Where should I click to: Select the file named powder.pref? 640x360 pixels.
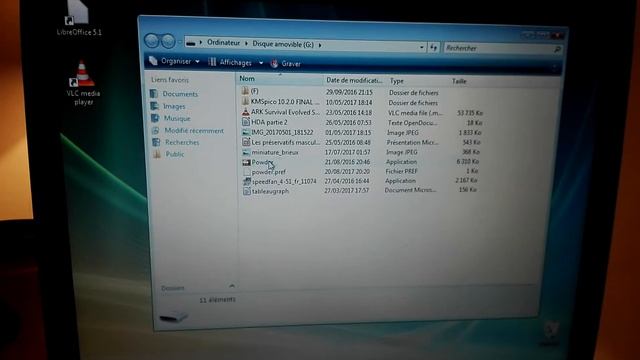click(x=269, y=172)
